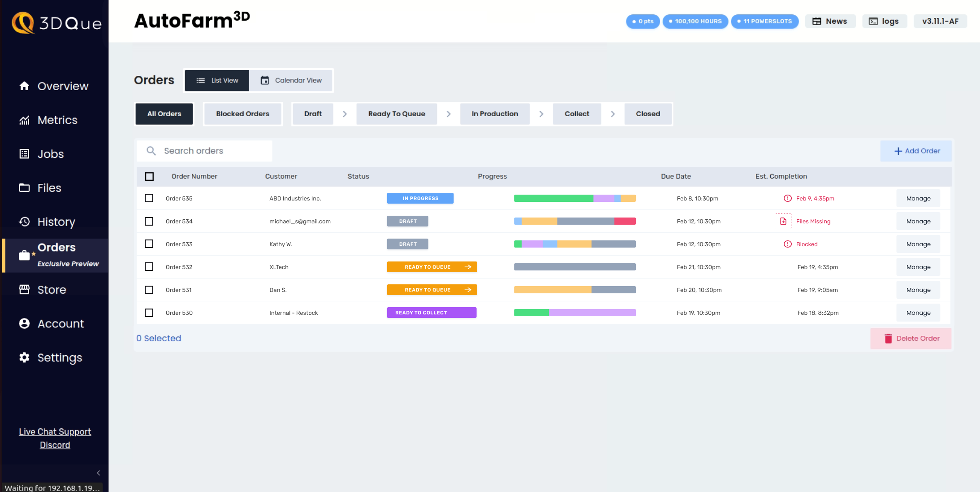Click the Add Order button

[916, 151]
